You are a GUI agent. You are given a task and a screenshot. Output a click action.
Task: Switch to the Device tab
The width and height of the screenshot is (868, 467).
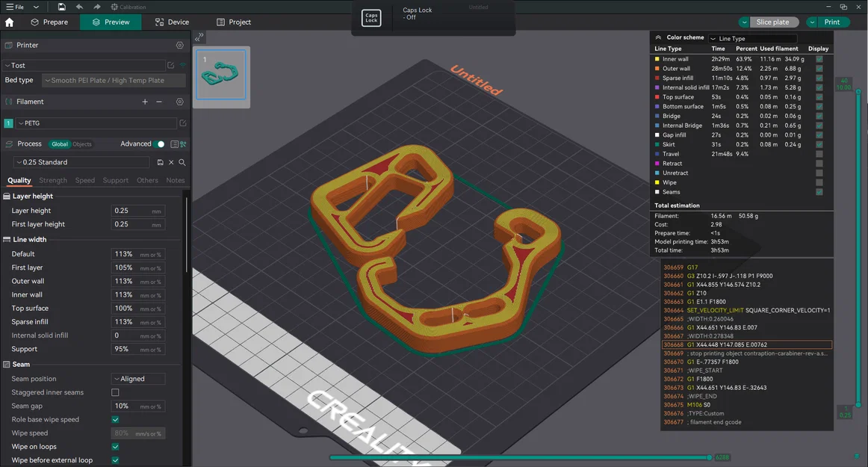click(172, 22)
